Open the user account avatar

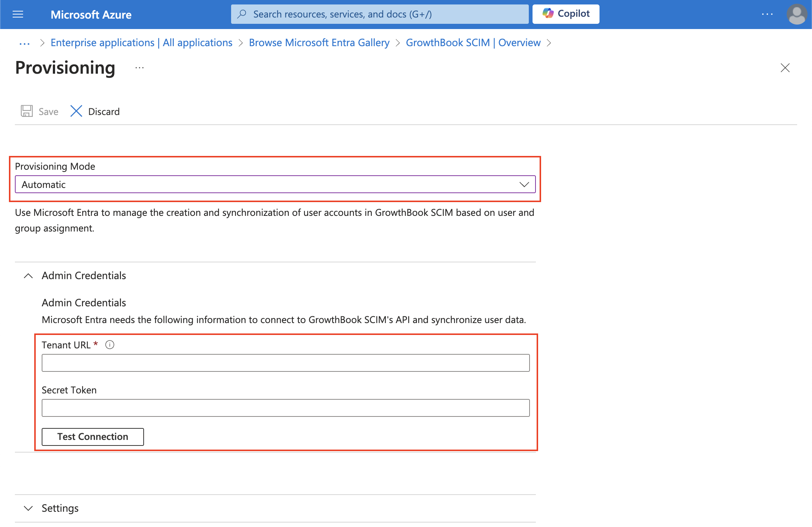[x=797, y=15]
